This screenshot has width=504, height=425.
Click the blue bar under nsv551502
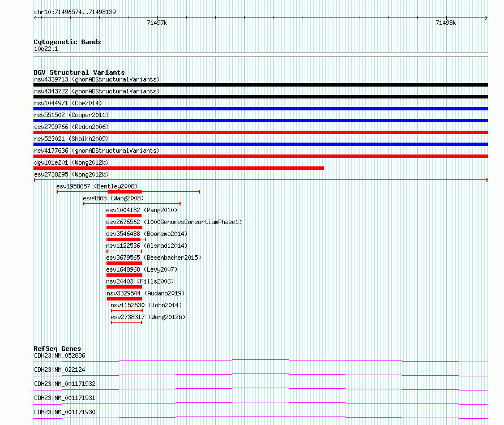(260, 121)
